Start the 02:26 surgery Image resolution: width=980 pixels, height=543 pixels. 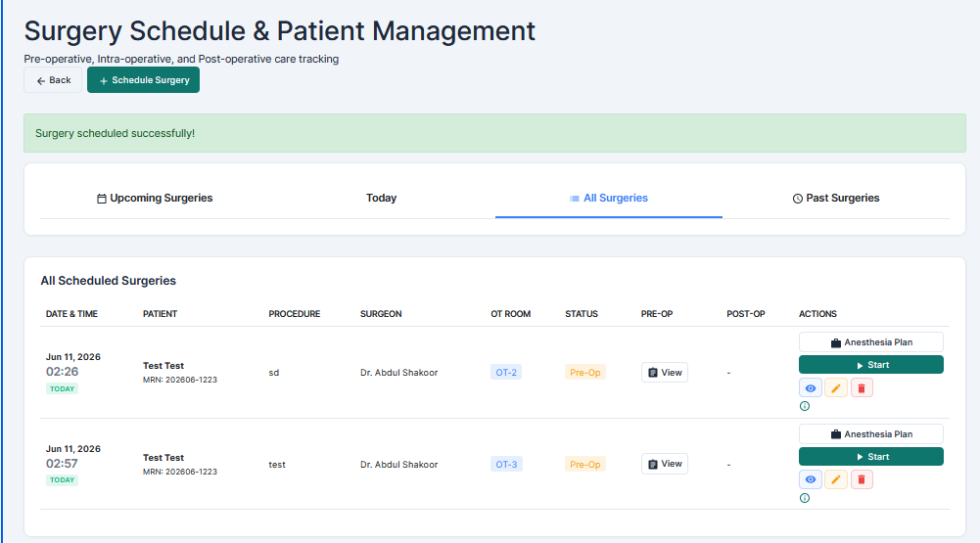tap(870, 365)
